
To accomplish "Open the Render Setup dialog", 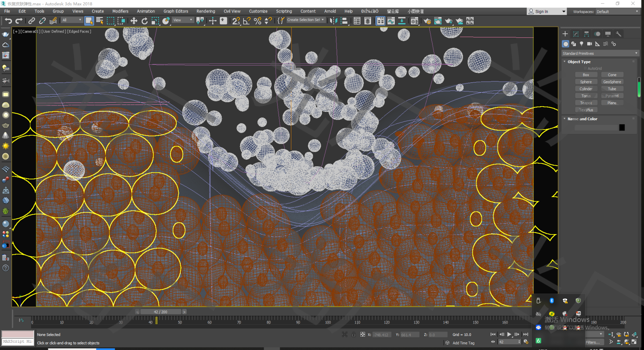I will tap(427, 21).
